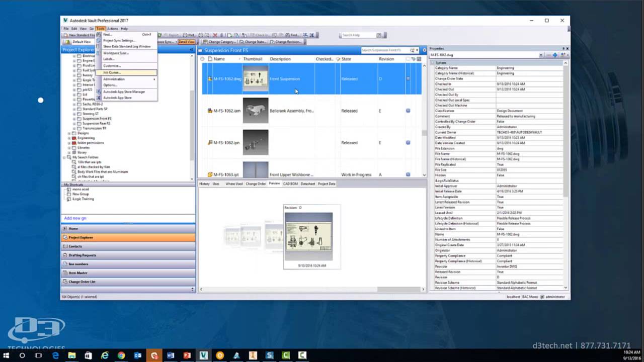The height and width of the screenshot is (362, 644).
Task: Launch Autodesk App Store Manager entry
Action: point(126,92)
